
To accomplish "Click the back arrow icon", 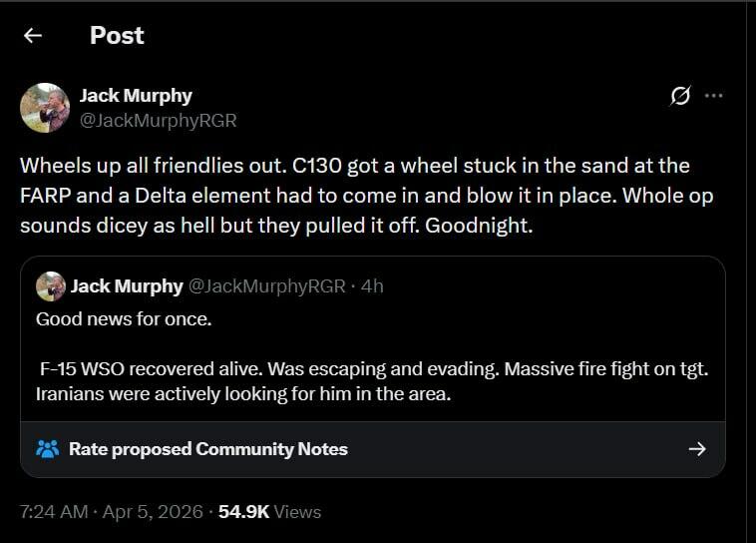I will coord(33,36).
